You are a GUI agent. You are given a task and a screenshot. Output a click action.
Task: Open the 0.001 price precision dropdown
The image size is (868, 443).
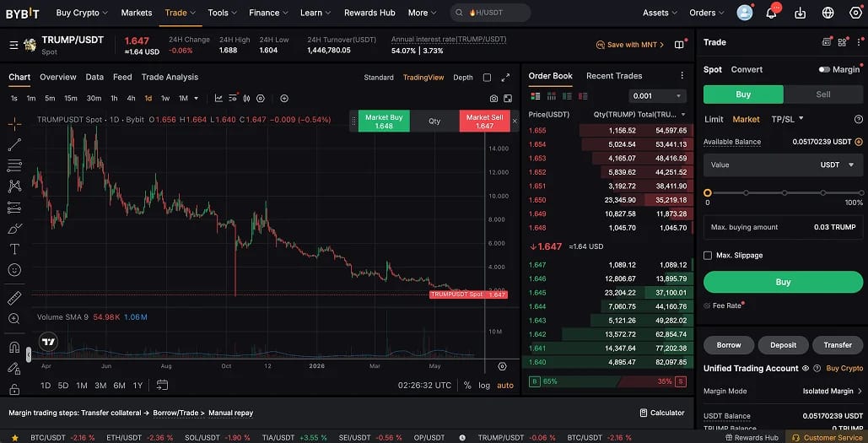[x=657, y=96]
